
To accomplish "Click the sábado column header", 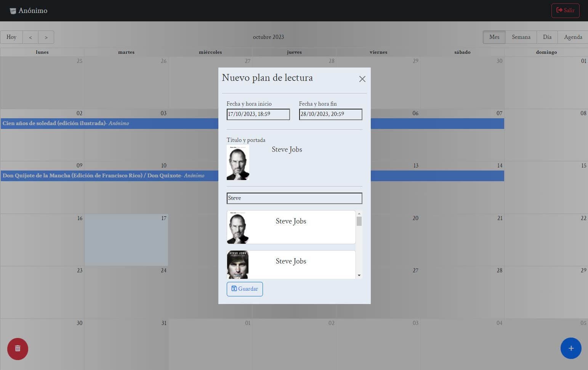I will pos(462,52).
